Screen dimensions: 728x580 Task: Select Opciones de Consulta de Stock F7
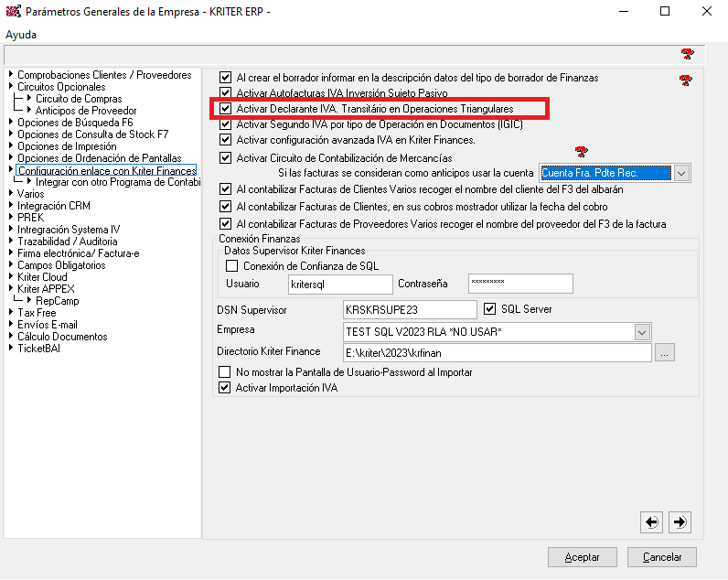(x=93, y=134)
